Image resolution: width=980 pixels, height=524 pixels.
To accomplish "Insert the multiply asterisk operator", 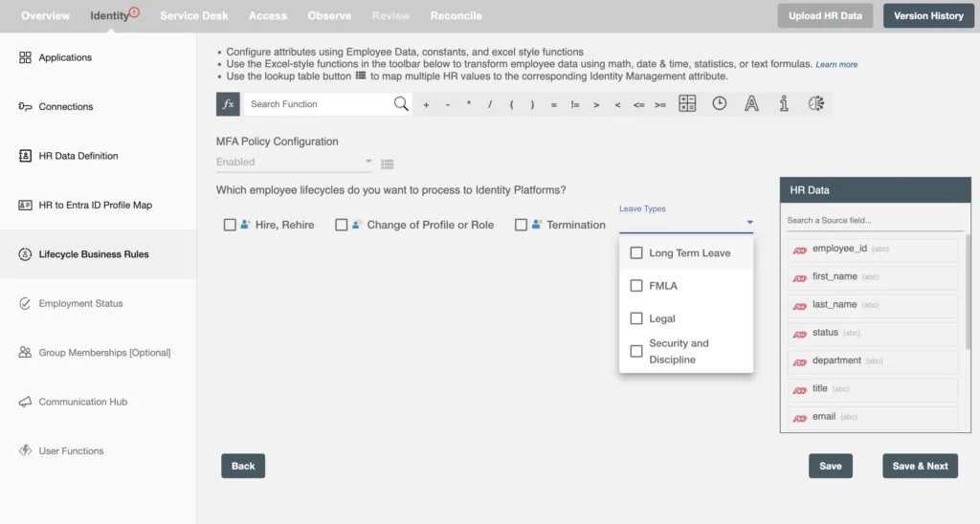I will [469, 104].
